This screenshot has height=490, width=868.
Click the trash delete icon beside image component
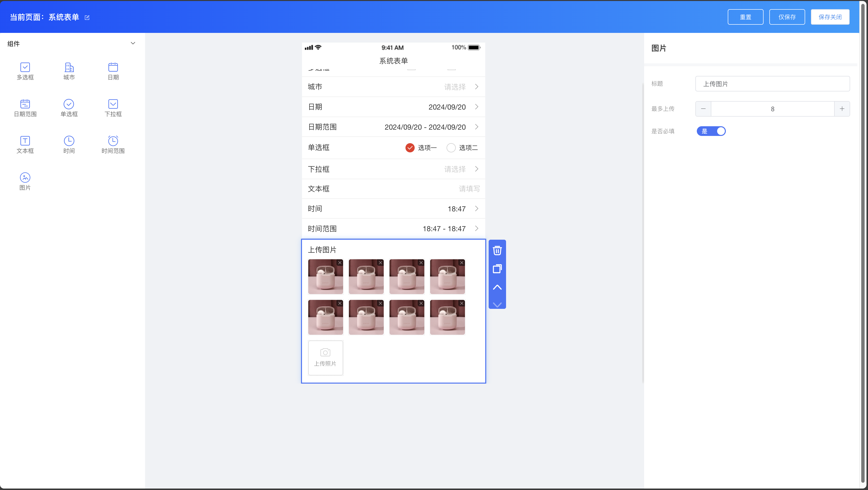click(497, 250)
